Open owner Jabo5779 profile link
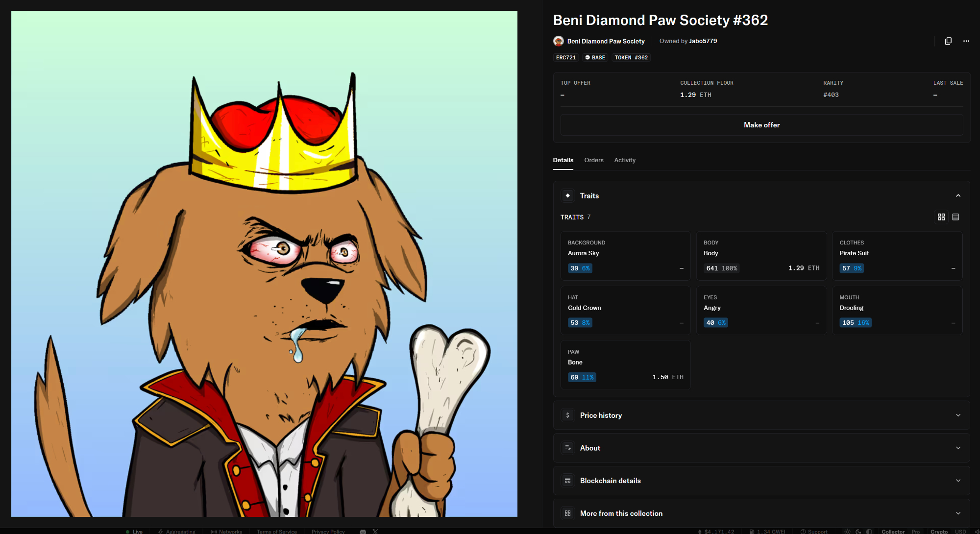Viewport: 980px width, 534px height. click(x=703, y=41)
